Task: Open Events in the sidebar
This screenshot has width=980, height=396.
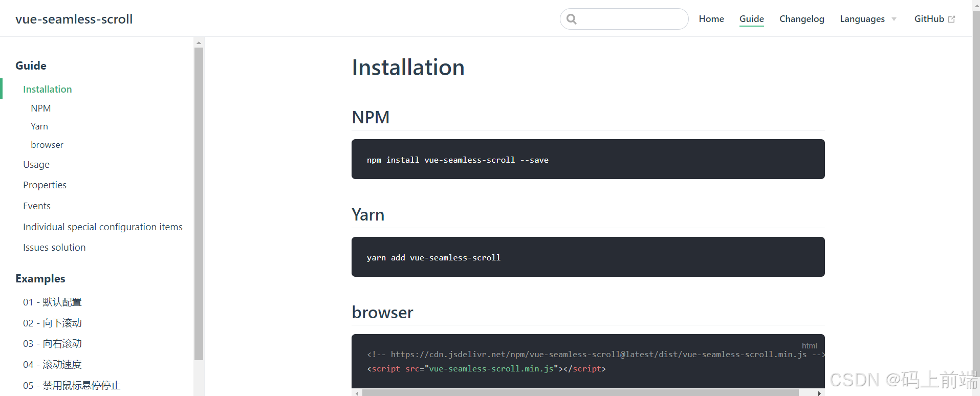Action: point(37,206)
